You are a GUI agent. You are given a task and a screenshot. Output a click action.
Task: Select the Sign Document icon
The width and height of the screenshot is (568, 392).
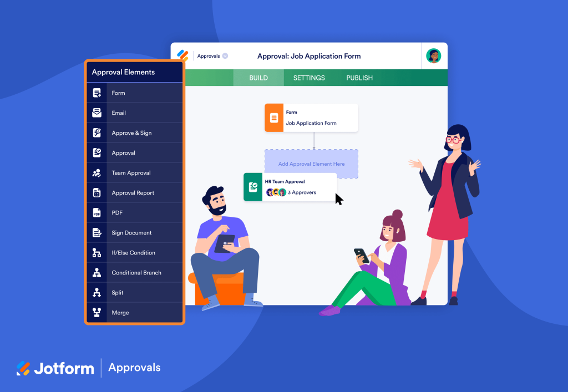[98, 232]
